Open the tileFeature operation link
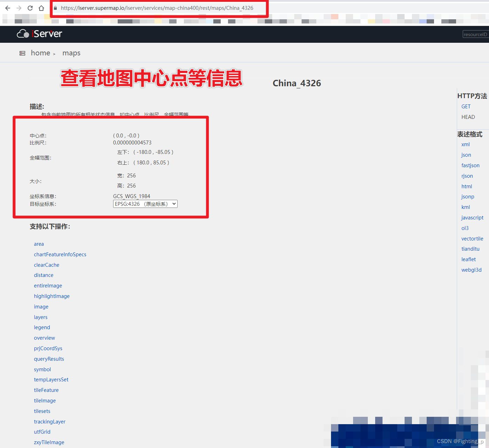This screenshot has width=489, height=448. (46, 390)
